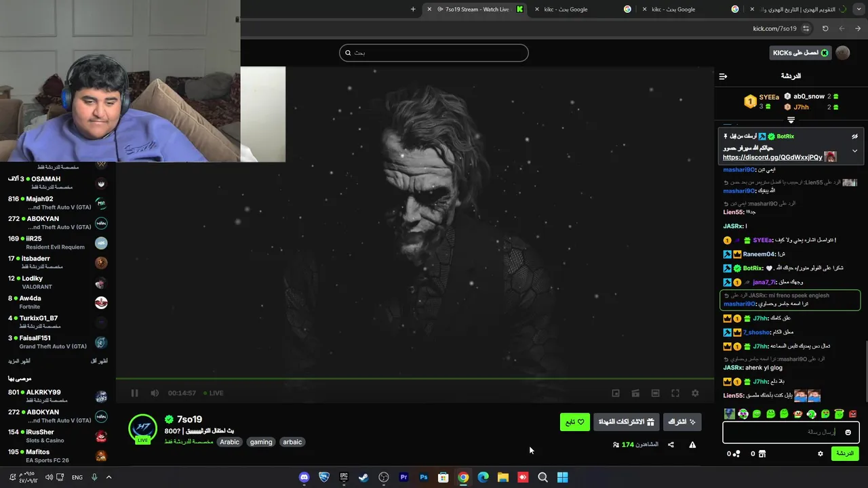Pause the live stream playback

click(x=134, y=393)
